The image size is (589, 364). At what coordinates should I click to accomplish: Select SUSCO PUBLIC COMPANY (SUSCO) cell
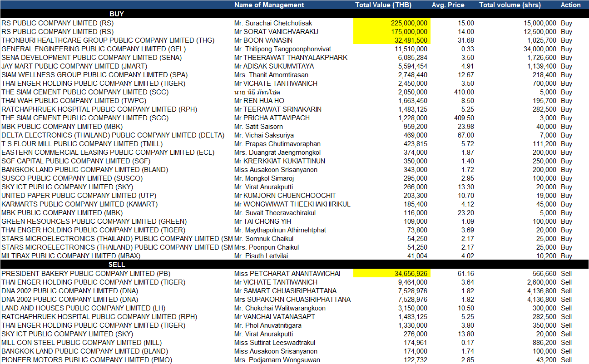coord(72,178)
